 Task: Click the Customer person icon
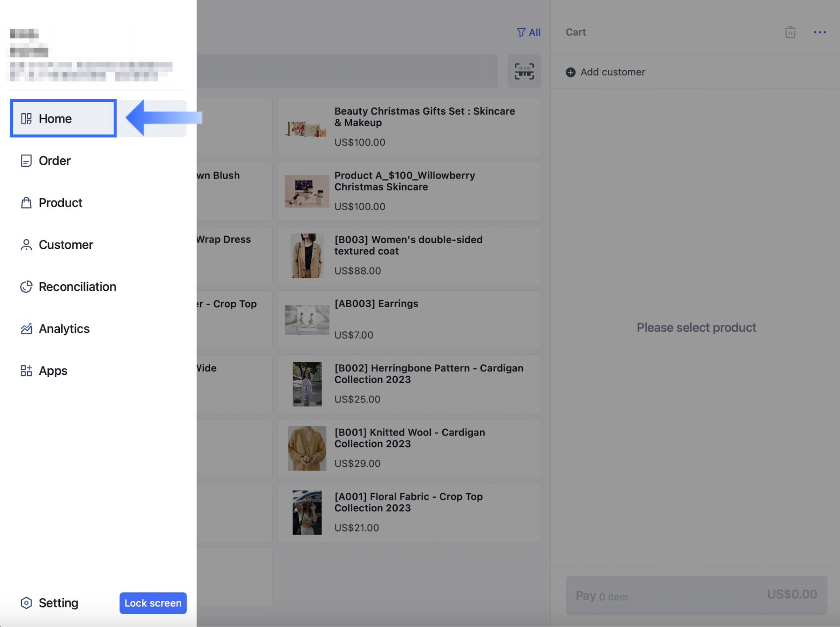[x=26, y=245]
